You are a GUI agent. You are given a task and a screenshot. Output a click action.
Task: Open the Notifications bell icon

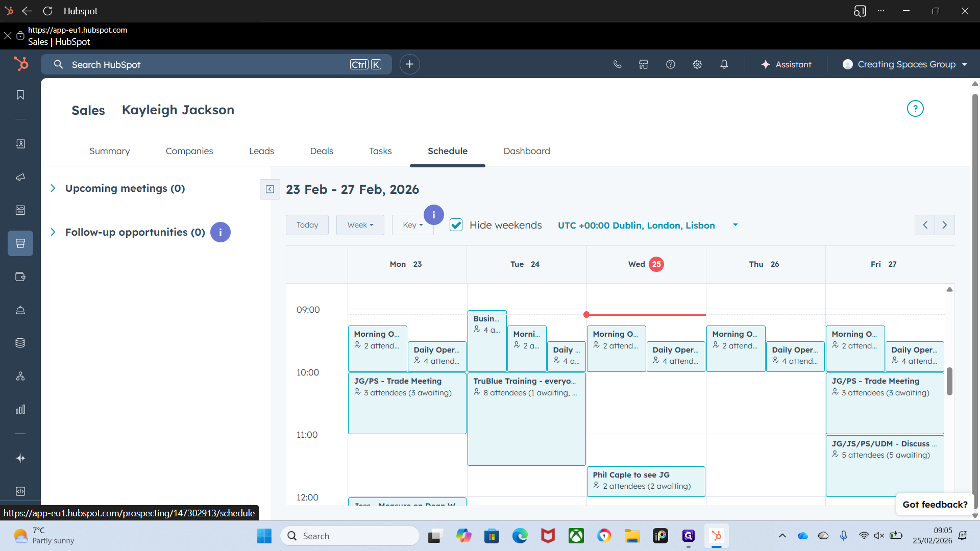coord(724,64)
